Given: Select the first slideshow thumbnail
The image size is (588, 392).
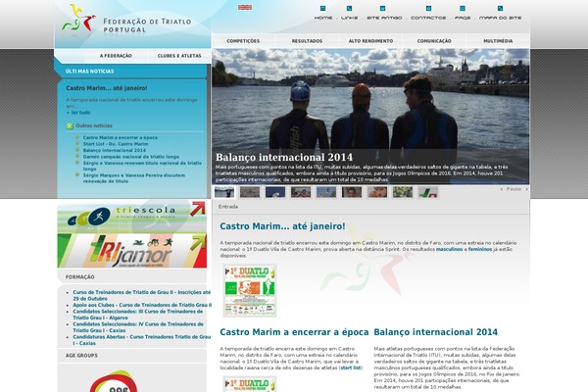Looking at the screenshot, I should (x=224, y=192).
